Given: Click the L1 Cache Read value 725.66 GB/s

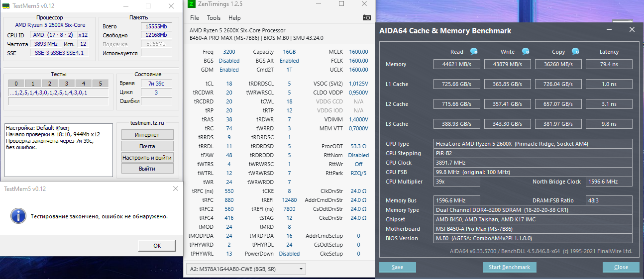Looking at the screenshot, I should pos(456,84).
